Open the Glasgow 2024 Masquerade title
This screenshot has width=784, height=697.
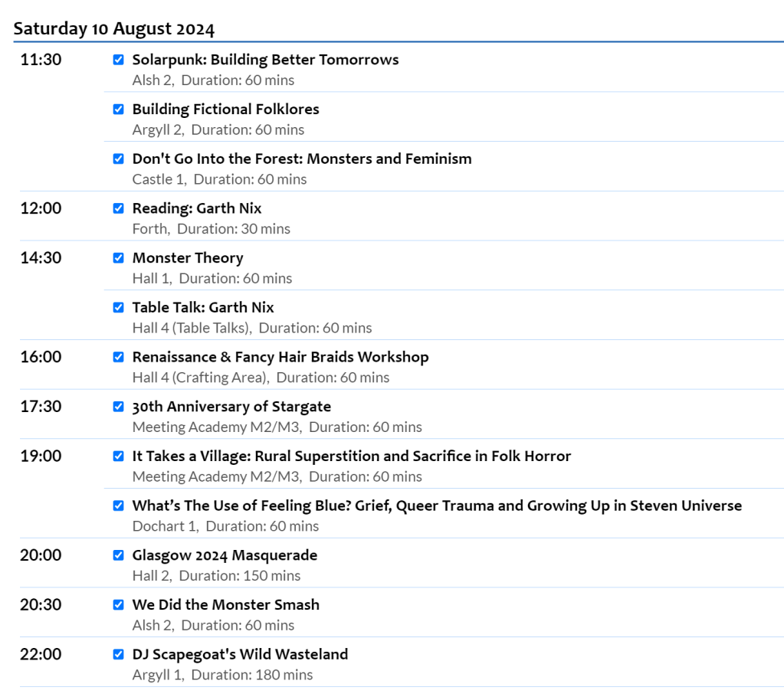(x=225, y=555)
